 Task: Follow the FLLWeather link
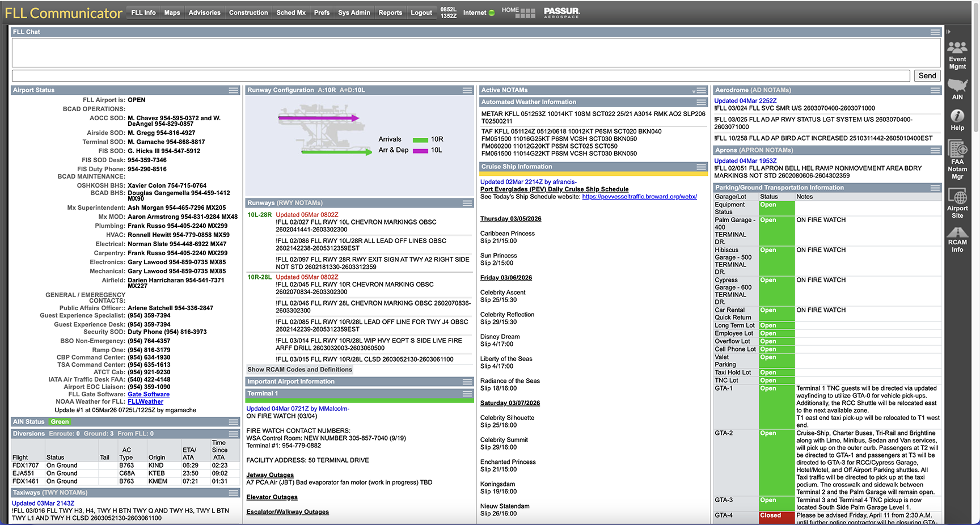(x=145, y=402)
